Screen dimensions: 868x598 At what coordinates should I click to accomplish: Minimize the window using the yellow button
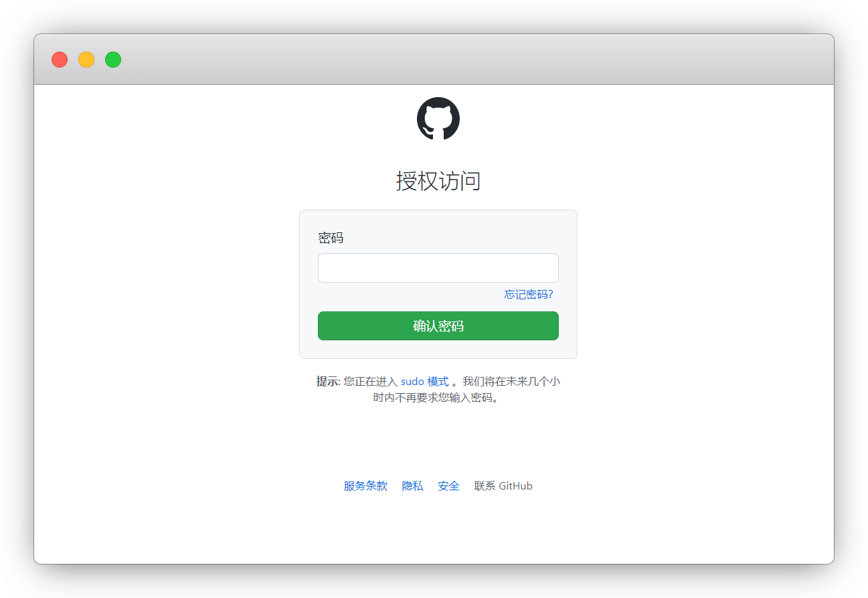point(86,60)
